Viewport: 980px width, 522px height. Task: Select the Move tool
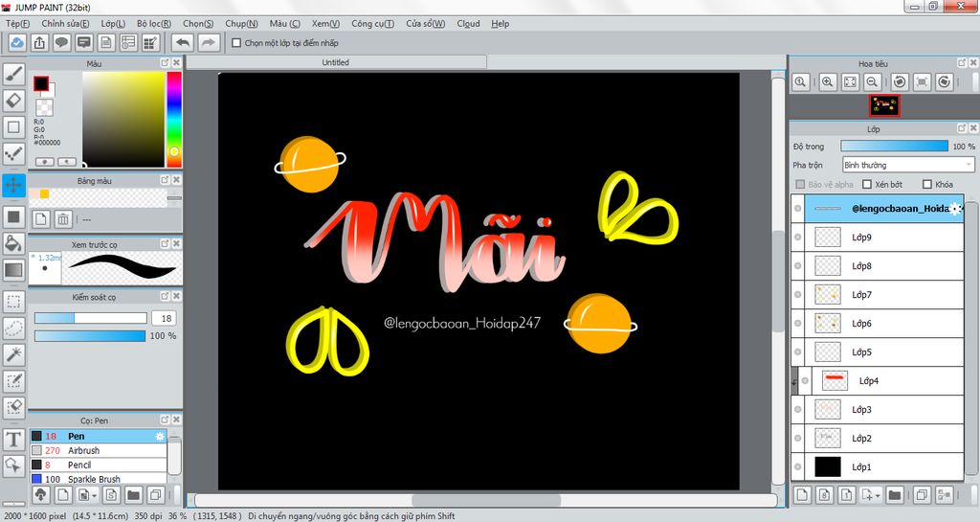click(x=13, y=185)
